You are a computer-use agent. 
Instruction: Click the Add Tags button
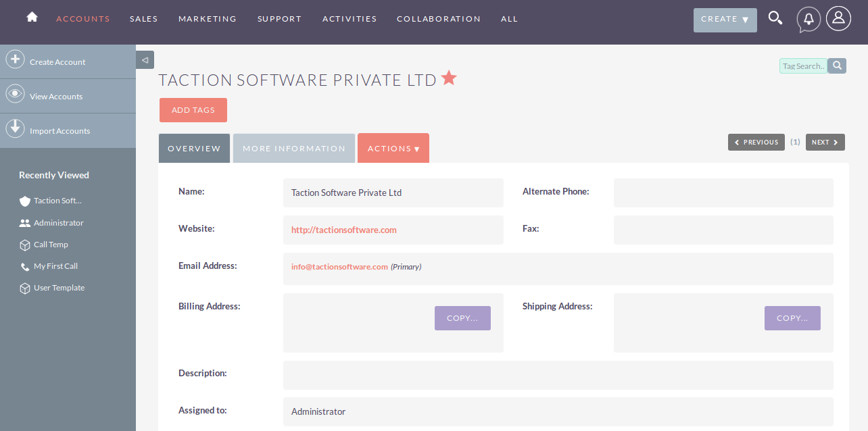[193, 110]
